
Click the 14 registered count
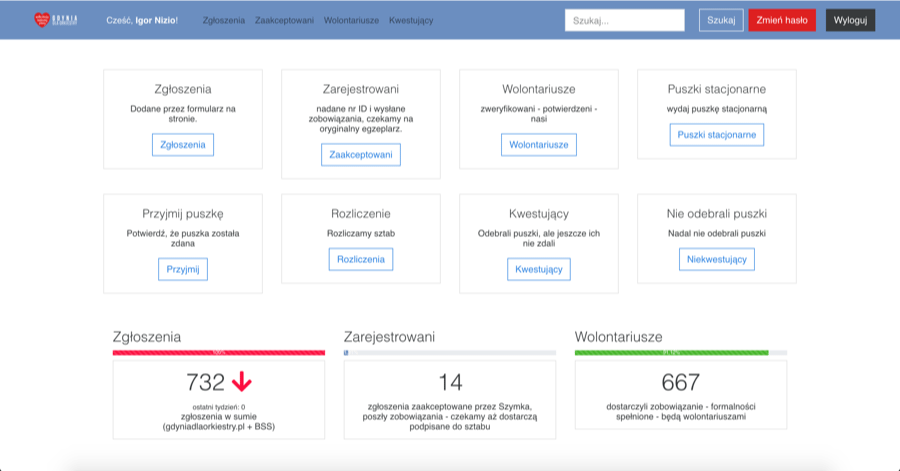(x=450, y=382)
